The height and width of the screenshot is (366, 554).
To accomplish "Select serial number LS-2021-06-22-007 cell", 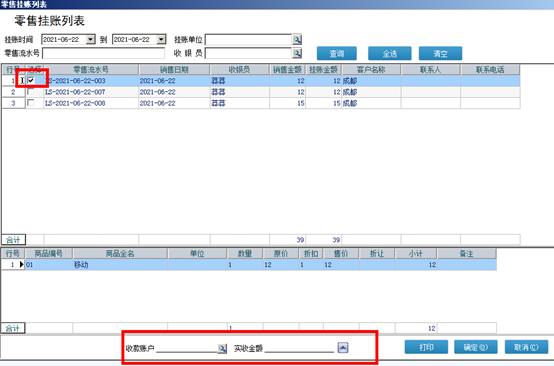I will coord(91,92).
